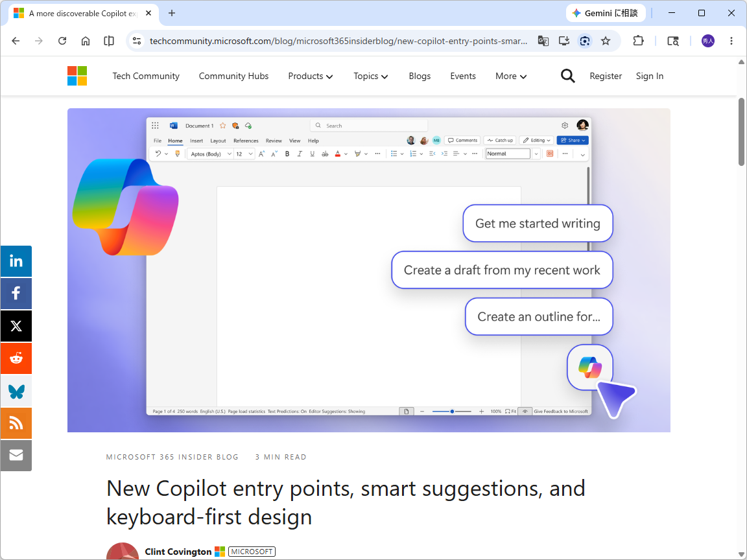Open the RSS feed icon

[16, 423]
